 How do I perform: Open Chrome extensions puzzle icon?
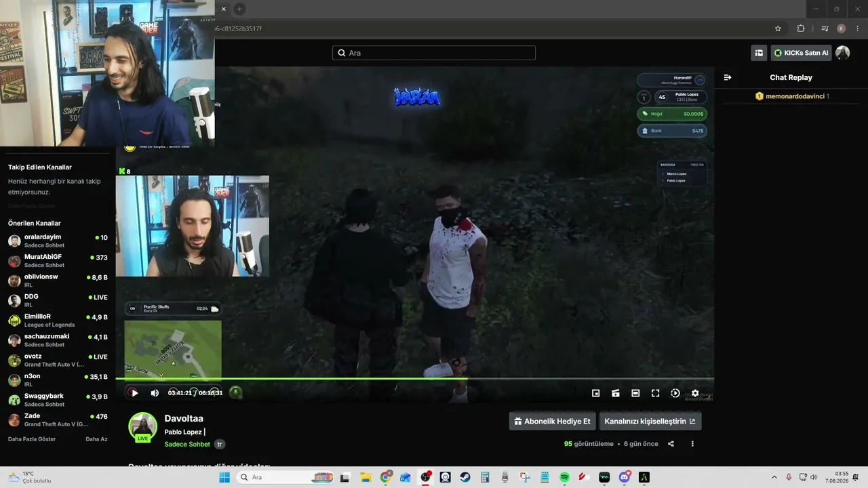801,28
